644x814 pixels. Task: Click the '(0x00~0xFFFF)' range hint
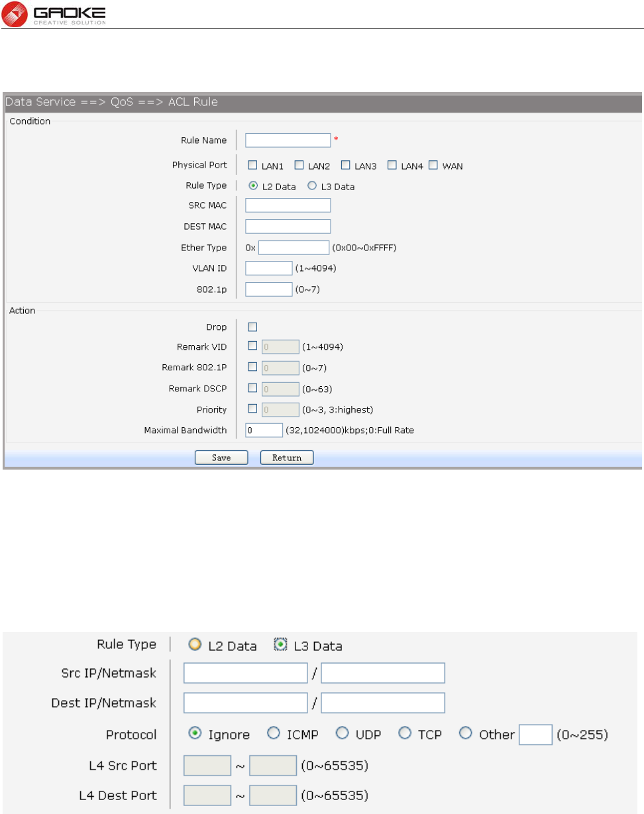364,248
